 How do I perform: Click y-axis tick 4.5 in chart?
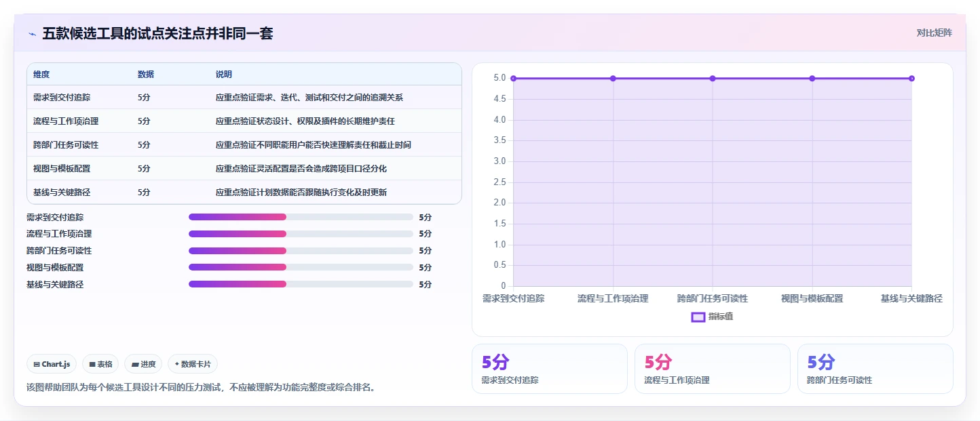point(500,99)
